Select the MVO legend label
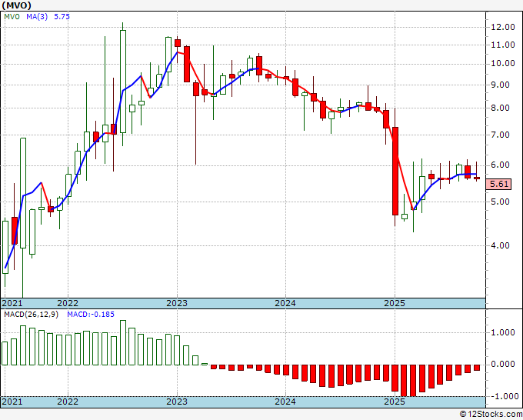 (12, 17)
